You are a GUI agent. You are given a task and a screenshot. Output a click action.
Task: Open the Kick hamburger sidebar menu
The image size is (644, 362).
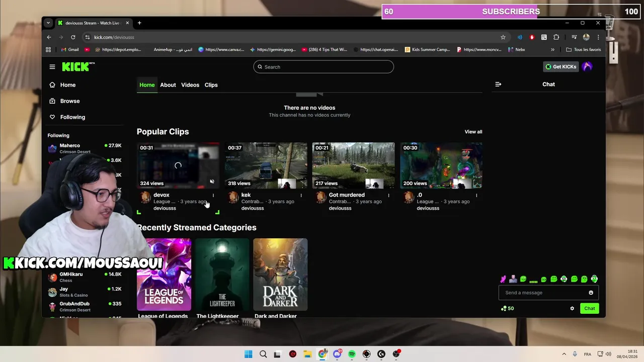click(52, 66)
